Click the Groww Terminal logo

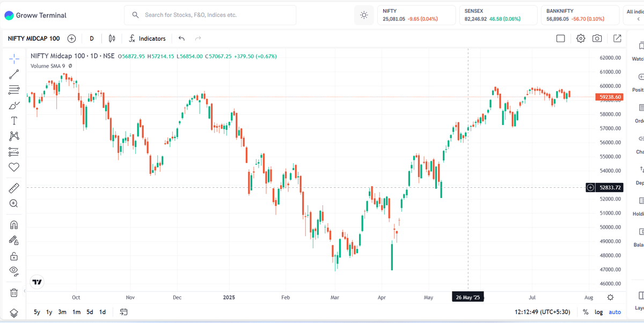35,16
